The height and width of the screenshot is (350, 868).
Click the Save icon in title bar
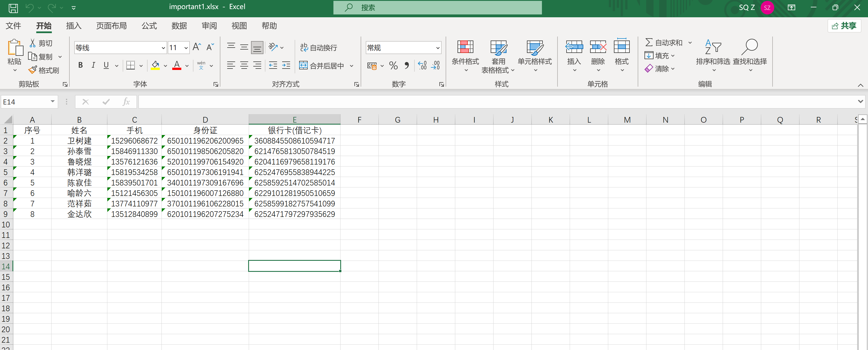point(13,8)
